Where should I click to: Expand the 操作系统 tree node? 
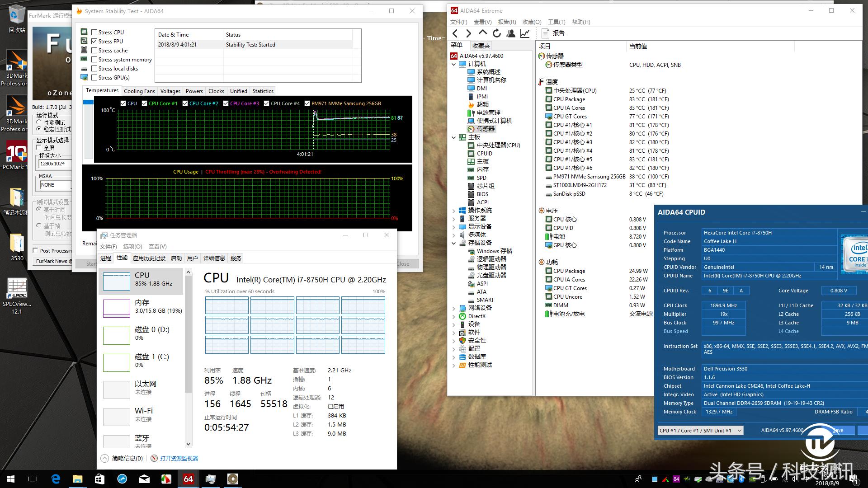[x=454, y=211]
